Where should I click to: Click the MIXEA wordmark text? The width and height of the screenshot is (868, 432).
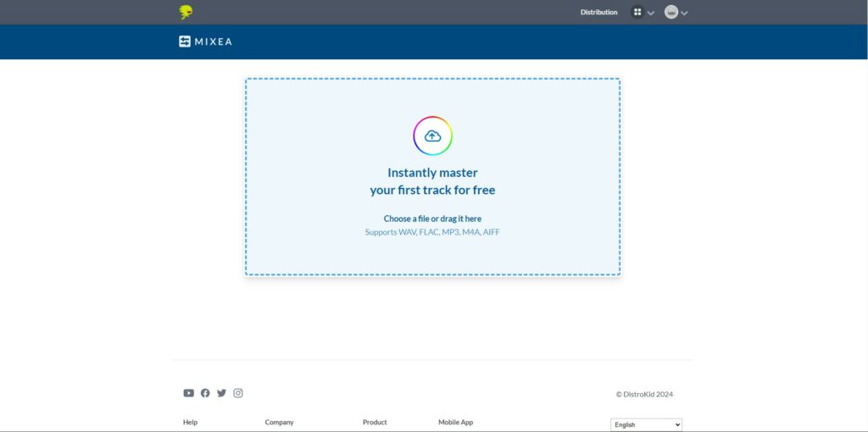point(213,42)
